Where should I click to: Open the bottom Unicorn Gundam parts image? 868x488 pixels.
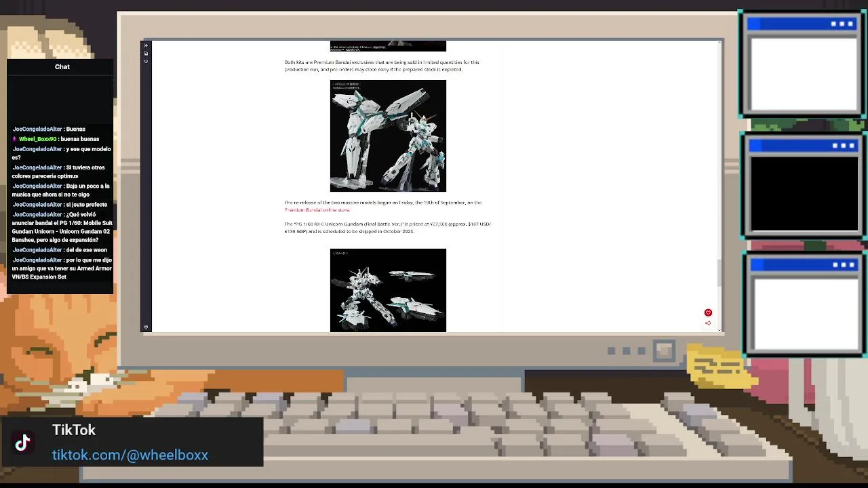[388, 290]
